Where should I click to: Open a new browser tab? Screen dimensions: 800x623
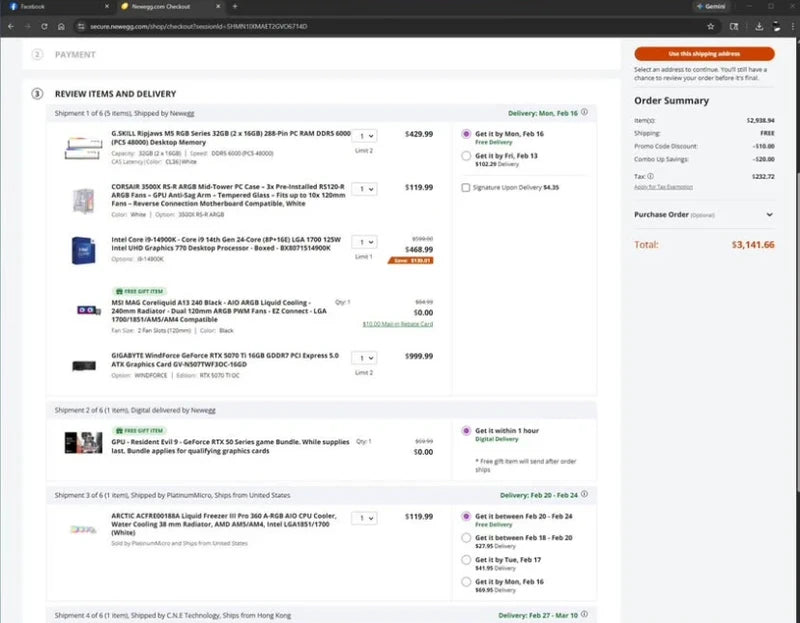[235, 7]
